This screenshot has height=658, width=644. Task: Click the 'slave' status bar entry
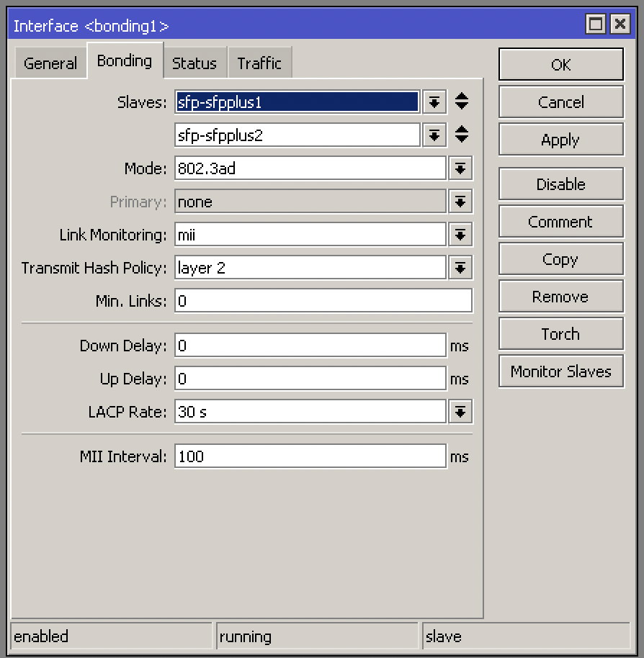pos(527,636)
